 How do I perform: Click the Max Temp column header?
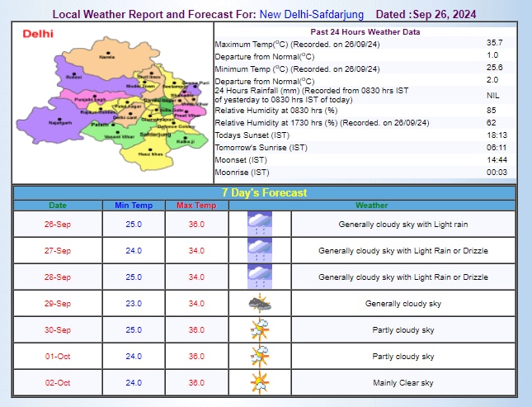click(x=196, y=205)
